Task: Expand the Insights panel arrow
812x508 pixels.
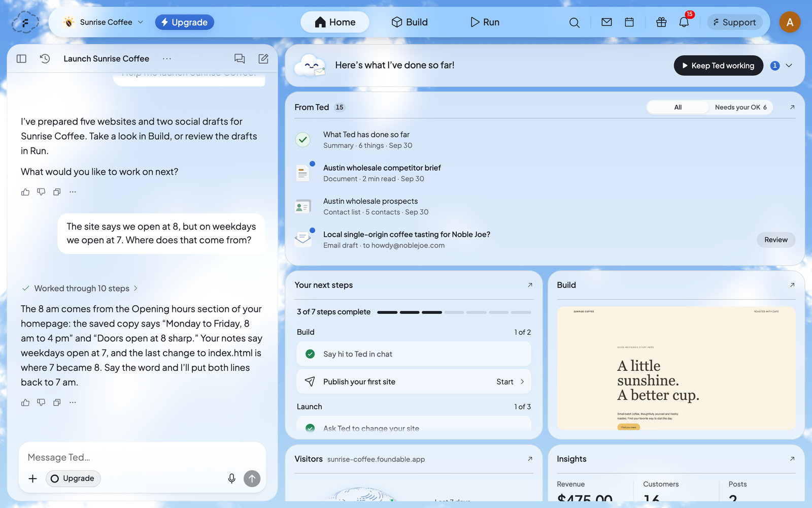Action: (792, 459)
